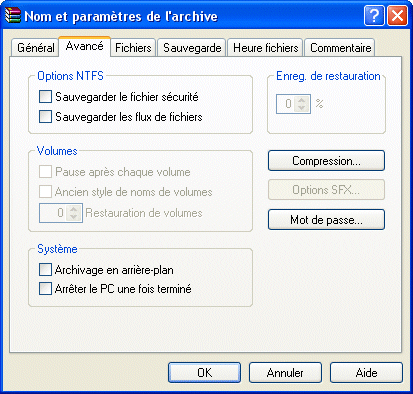413x394 pixels.
Task: Go to Heure fichiers tab
Action: [265, 48]
